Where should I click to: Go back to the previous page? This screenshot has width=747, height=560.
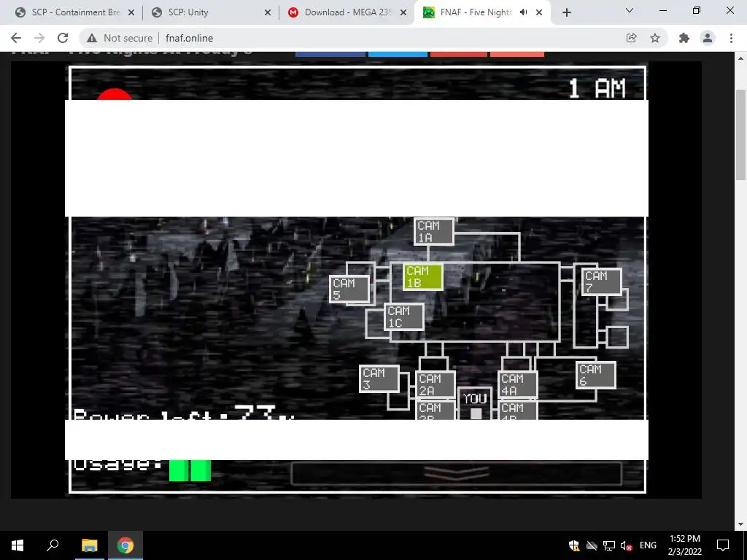click(16, 38)
